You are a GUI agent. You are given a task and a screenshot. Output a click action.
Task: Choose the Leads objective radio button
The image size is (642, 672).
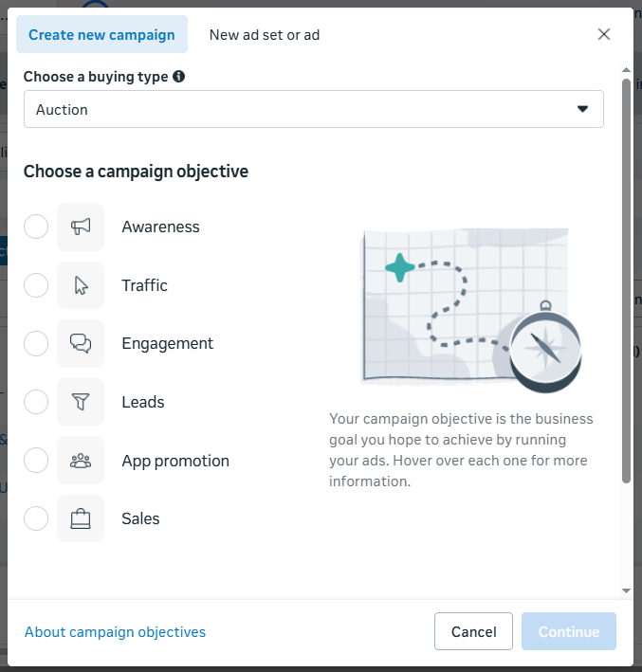pos(36,402)
